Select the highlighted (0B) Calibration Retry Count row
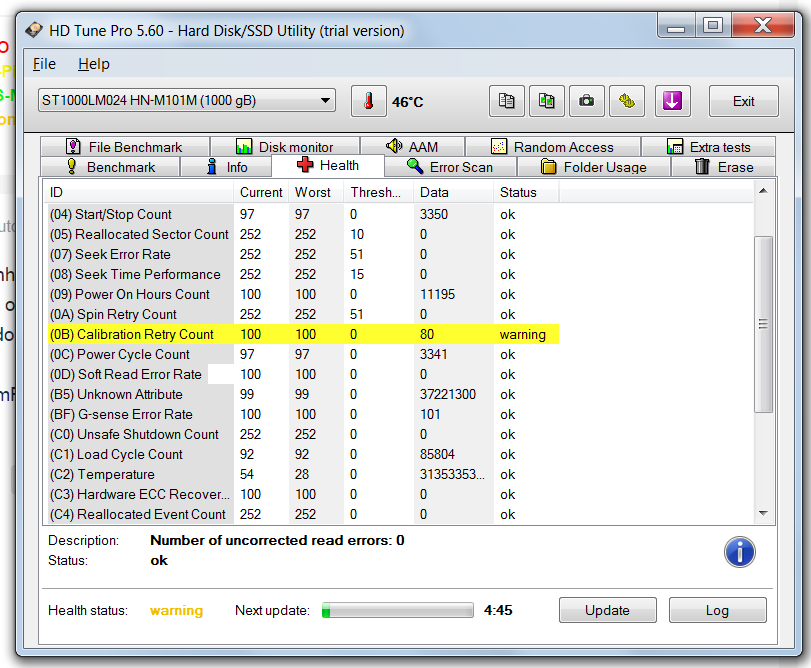 click(x=302, y=334)
